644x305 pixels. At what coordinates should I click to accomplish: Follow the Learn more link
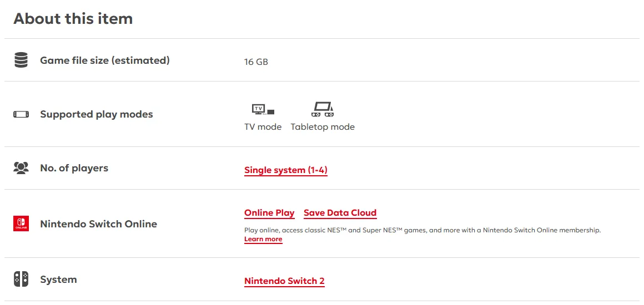click(263, 240)
